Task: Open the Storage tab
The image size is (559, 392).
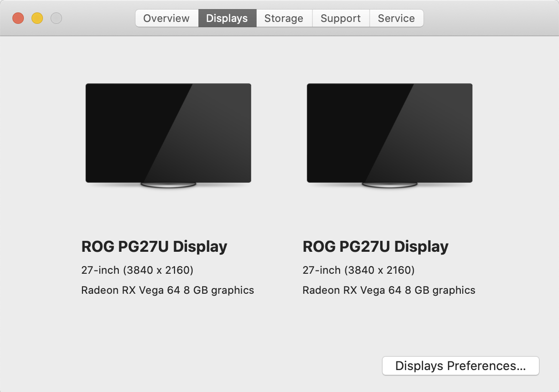Action: 284,19
